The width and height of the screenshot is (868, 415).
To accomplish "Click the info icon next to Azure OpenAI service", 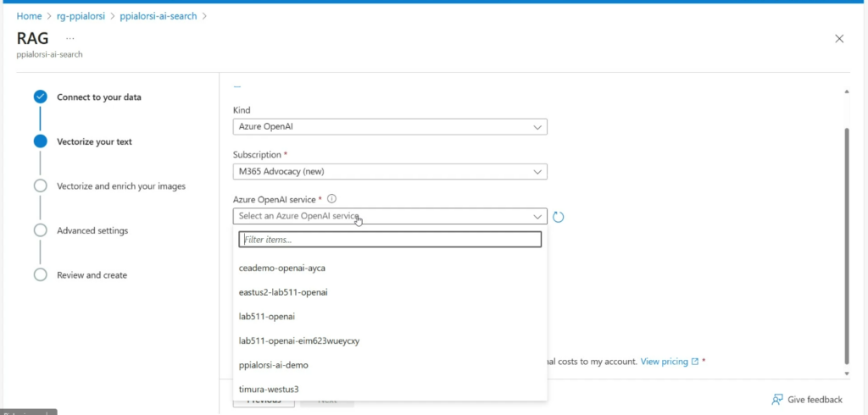I will click(331, 199).
